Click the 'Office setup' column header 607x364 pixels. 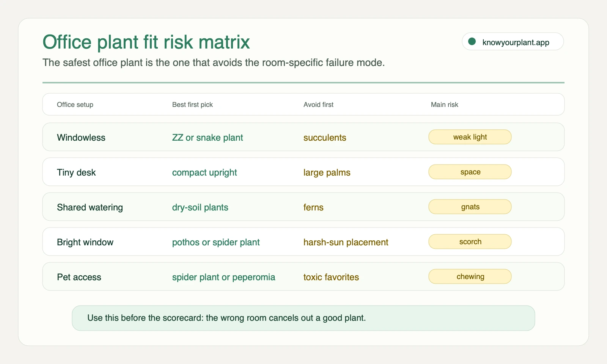pos(75,105)
